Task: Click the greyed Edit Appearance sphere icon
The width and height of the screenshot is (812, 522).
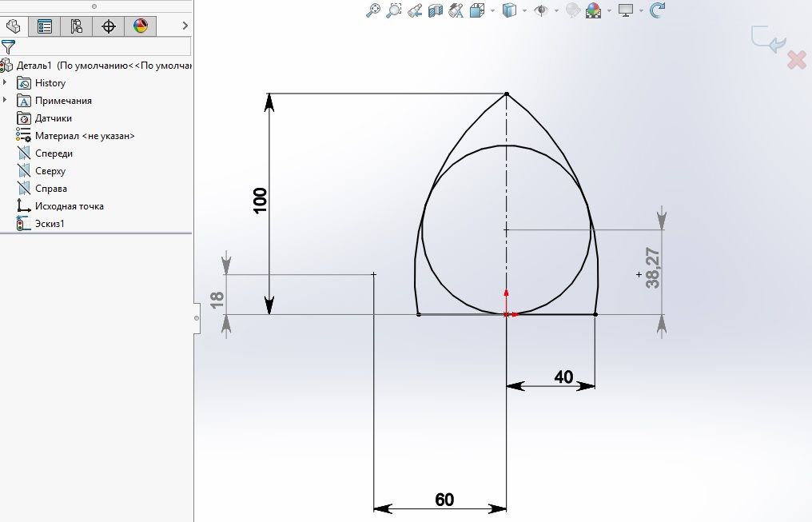Action: 573,10
